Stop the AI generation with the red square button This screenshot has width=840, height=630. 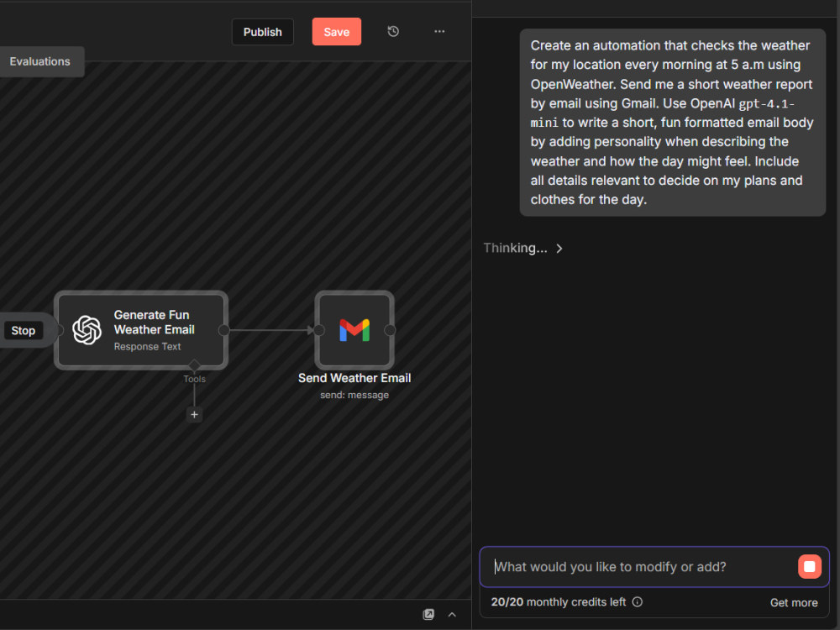tap(809, 567)
